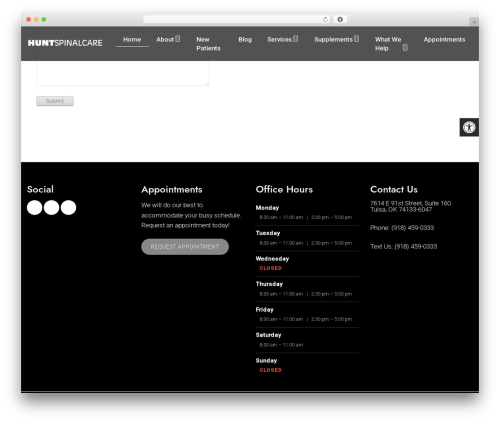500x423 pixels.
Task: Click the Monday hours label
Action: (x=267, y=208)
